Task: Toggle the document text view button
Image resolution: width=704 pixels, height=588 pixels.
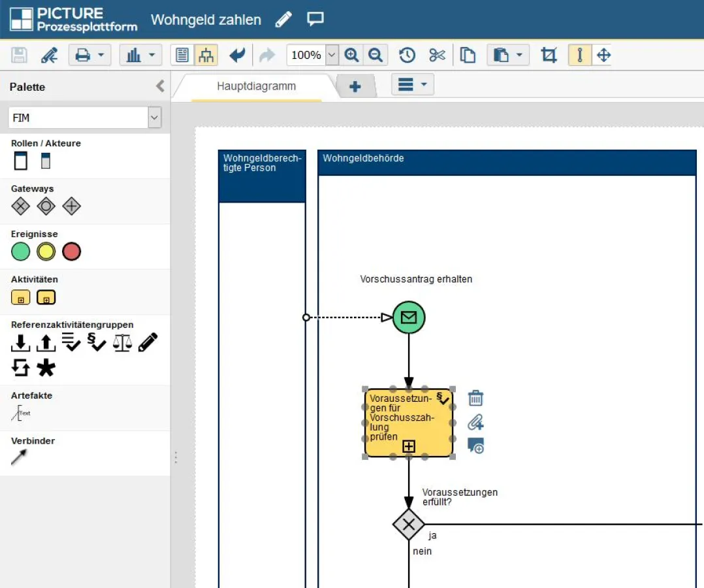Action: [183, 56]
